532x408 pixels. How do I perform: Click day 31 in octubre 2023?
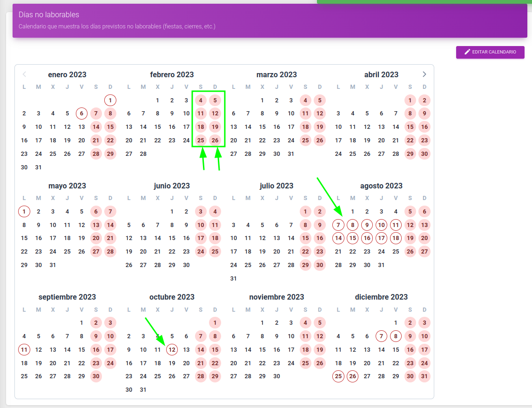[143, 390]
